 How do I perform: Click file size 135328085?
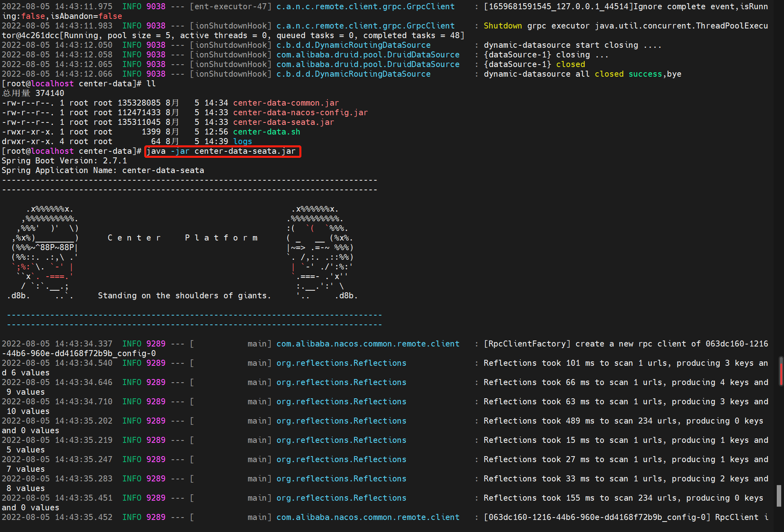pyautogui.click(x=139, y=103)
